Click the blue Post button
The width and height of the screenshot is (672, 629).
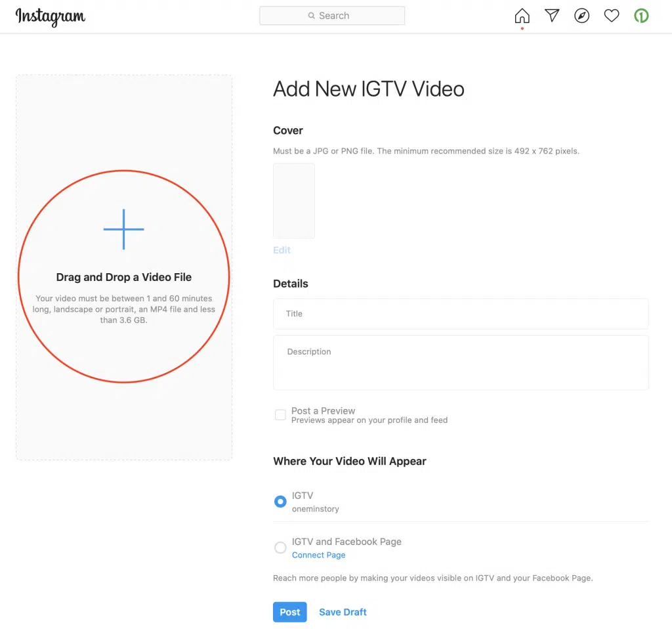click(x=289, y=612)
